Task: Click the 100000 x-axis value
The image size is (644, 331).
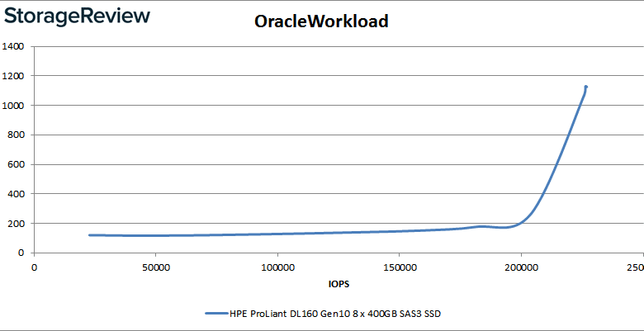Action: pyautogui.click(x=277, y=267)
